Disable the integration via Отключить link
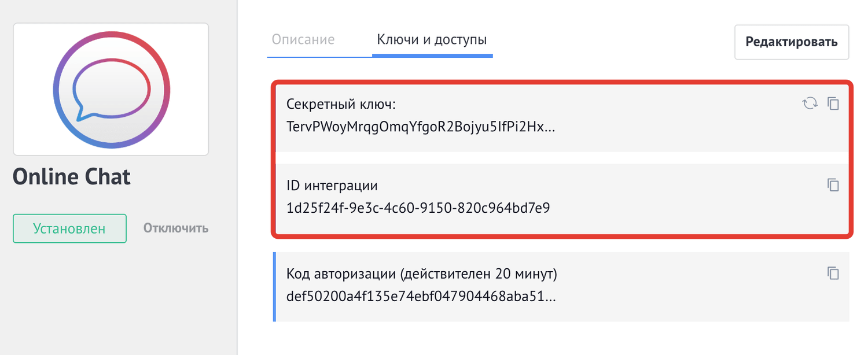The height and width of the screenshot is (355, 868). point(176,228)
